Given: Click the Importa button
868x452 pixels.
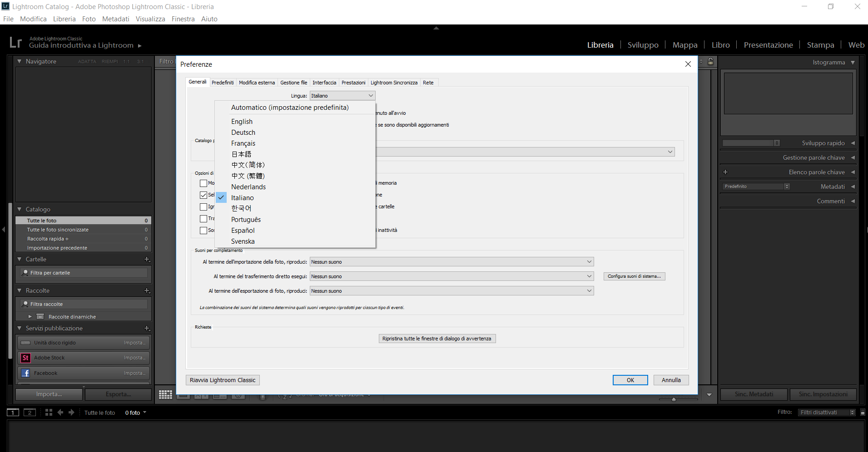Looking at the screenshot, I should coord(49,394).
